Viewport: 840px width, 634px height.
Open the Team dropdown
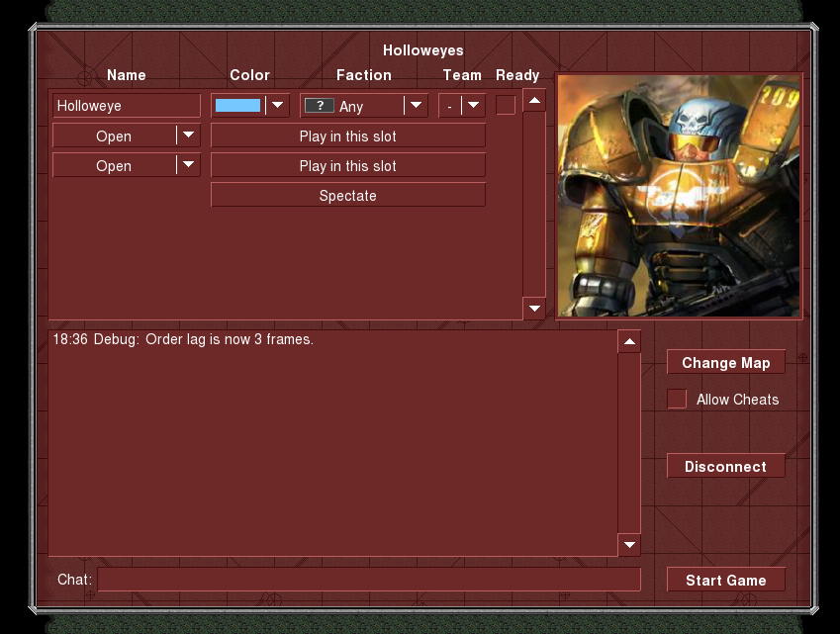click(473, 106)
